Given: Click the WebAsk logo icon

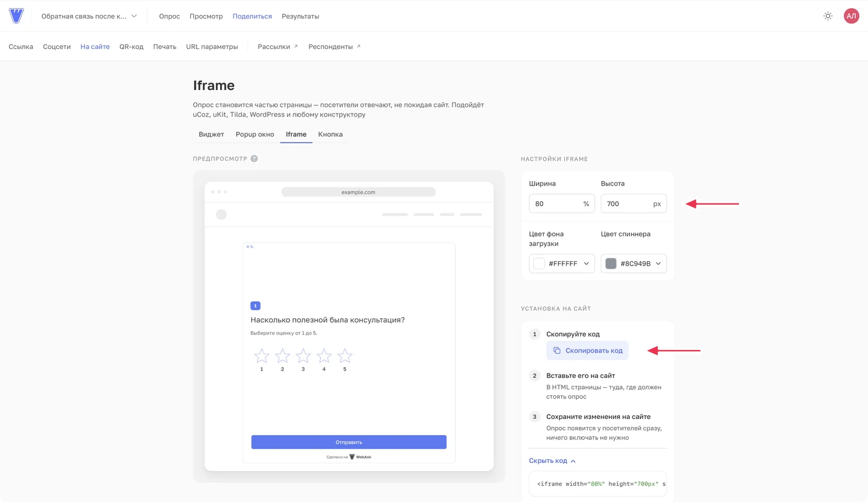Looking at the screenshot, I should [16, 16].
